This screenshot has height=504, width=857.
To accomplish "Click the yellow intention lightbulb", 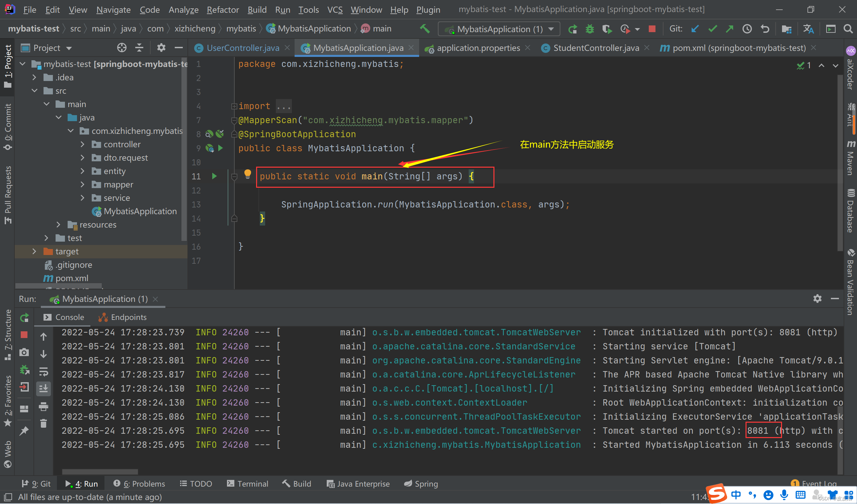I will click(x=248, y=174).
